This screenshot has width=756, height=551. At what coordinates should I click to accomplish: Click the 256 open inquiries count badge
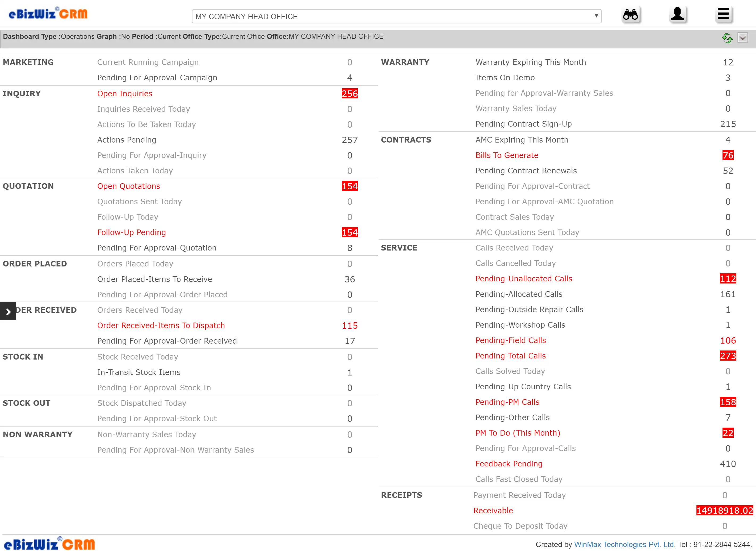point(349,93)
